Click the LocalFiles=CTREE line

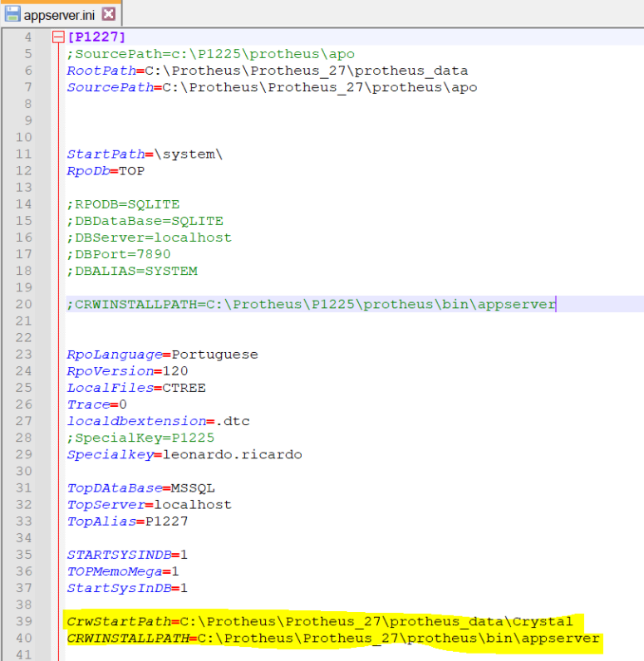click(136, 388)
